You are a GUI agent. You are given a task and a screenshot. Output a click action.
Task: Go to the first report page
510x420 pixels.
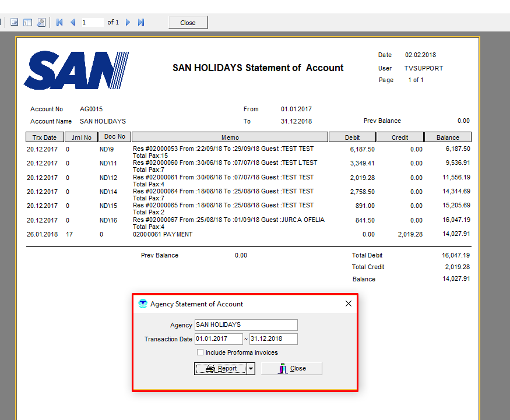59,22
